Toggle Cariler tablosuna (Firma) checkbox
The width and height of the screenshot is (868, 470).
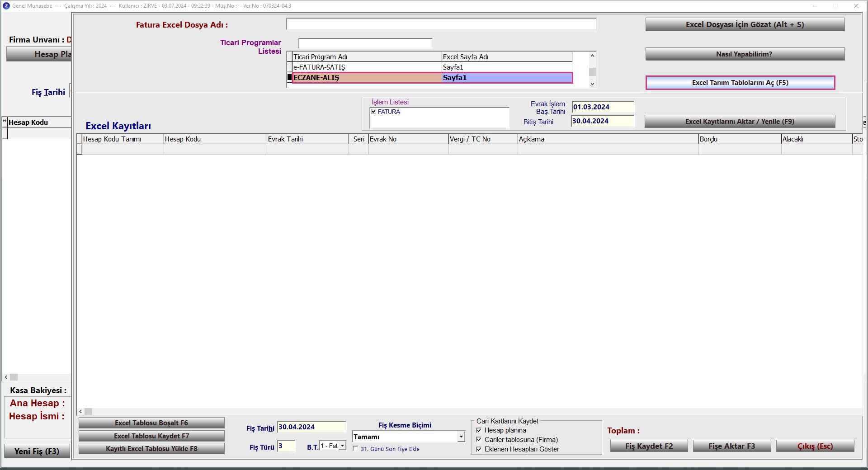(x=479, y=440)
